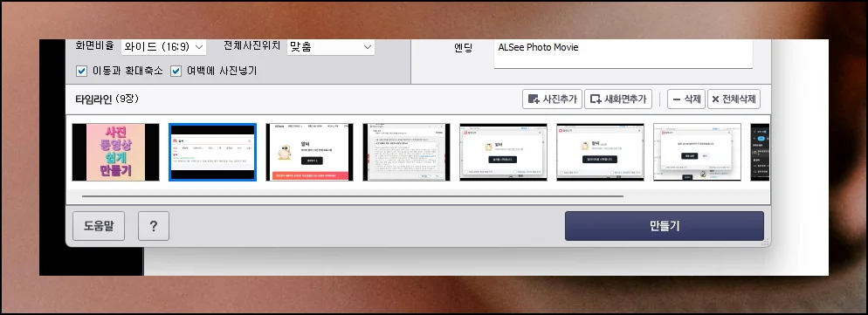The width and height of the screenshot is (868, 315).
Task: Click the timeline horizontal scrollbar
Action: [x=353, y=196]
